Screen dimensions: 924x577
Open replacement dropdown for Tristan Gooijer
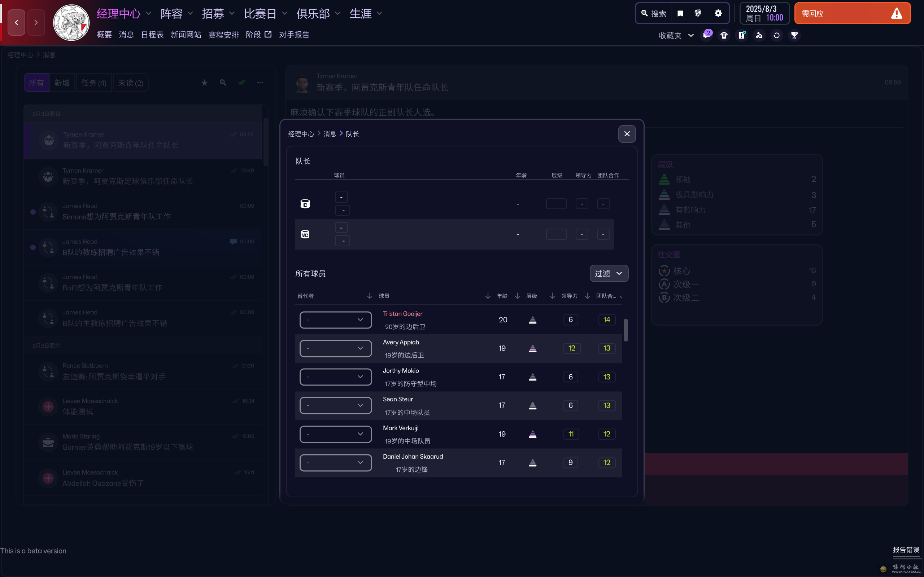[x=335, y=320]
